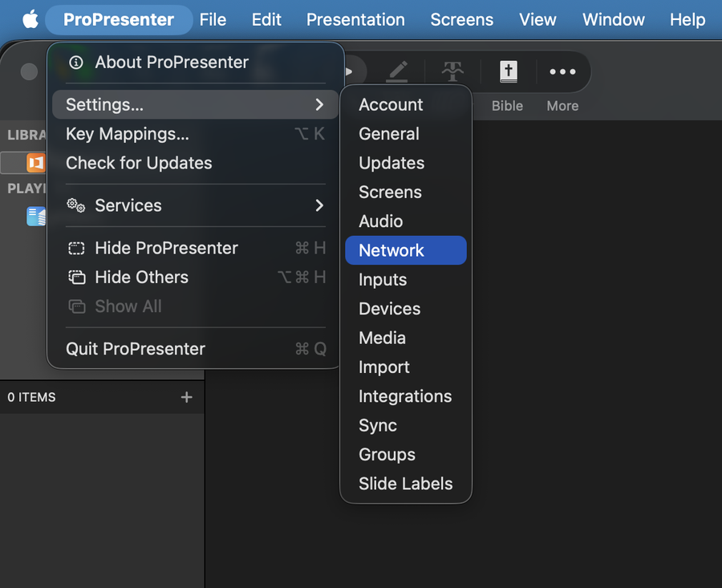Open the View menu
The height and width of the screenshot is (588, 722).
point(537,19)
